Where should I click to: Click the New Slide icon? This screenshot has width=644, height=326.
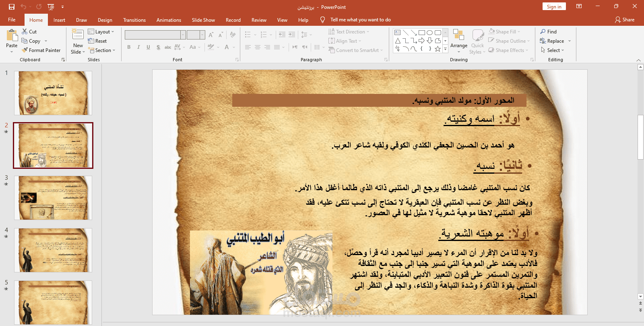click(78, 34)
